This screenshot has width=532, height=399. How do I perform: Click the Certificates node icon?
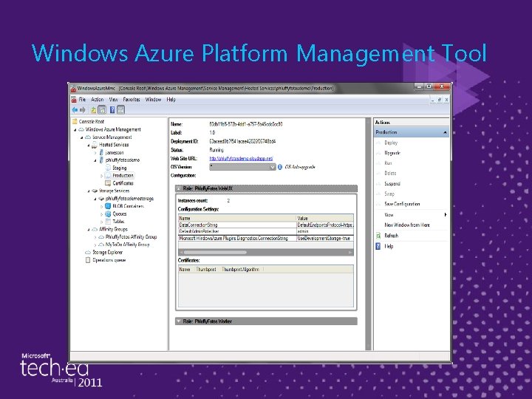pos(108,183)
